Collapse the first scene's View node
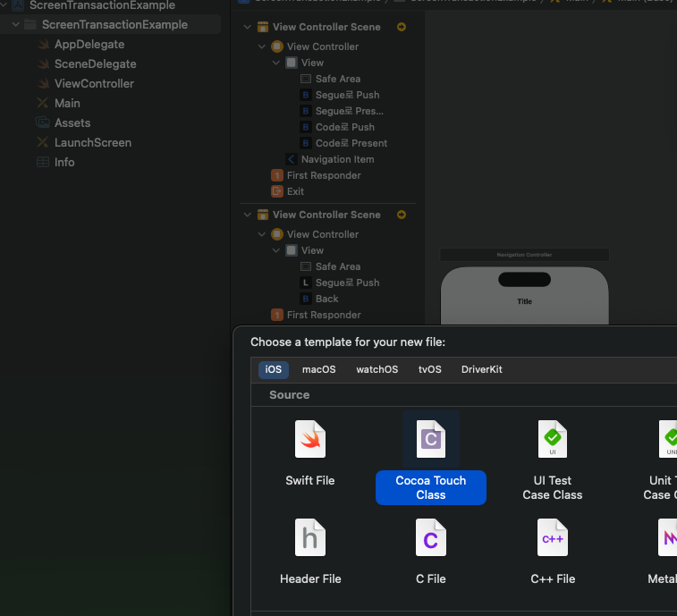The width and height of the screenshot is (677, 616). (275, 63)
